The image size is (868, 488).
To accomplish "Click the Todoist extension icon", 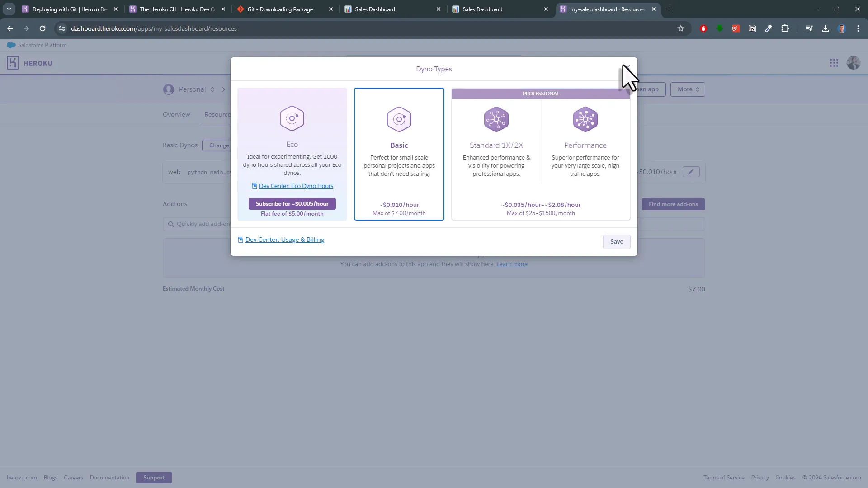I will click(736, 28).
